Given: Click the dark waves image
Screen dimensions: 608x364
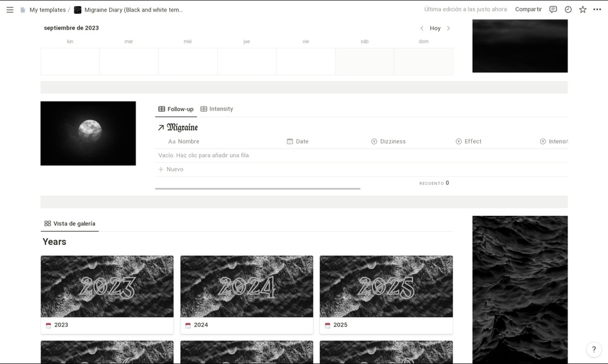Looking at the screenshot, I should 520,290.
